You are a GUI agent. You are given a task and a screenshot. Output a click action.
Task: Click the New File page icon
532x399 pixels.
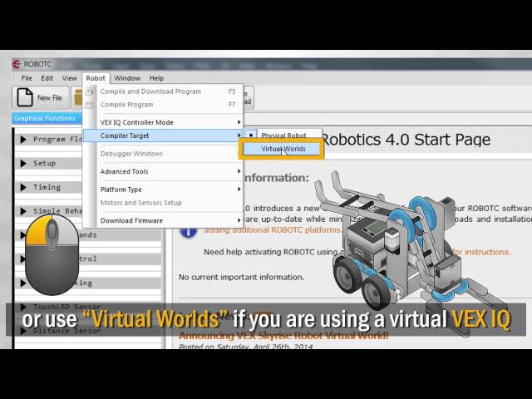[25, 97]
